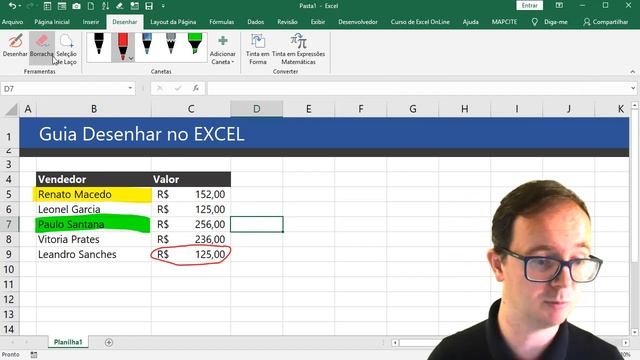
Task: Click the Guia Desenhar no EXCEL title
Action: point(142,134)
